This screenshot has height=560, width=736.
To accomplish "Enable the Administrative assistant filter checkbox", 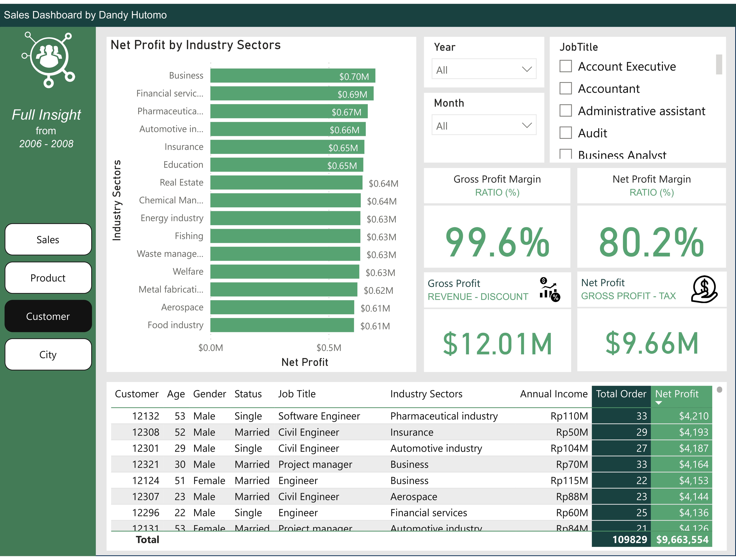I will (x=565, y=110).
